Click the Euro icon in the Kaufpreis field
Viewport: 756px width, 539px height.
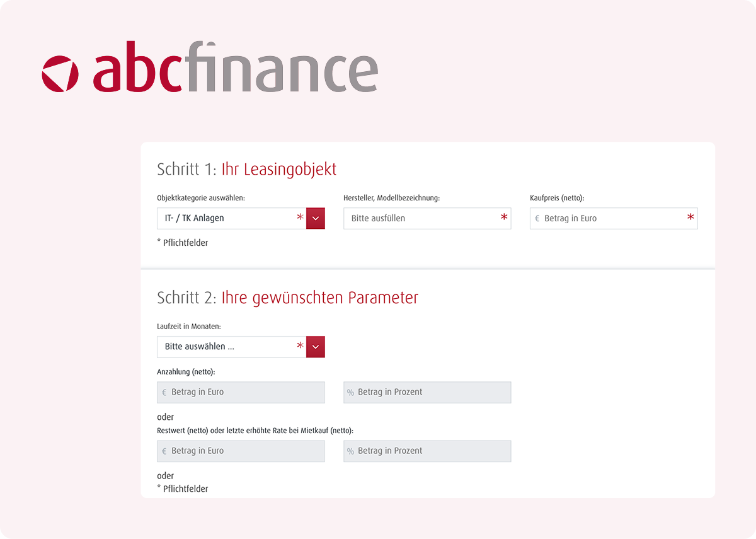click(537, 218)
